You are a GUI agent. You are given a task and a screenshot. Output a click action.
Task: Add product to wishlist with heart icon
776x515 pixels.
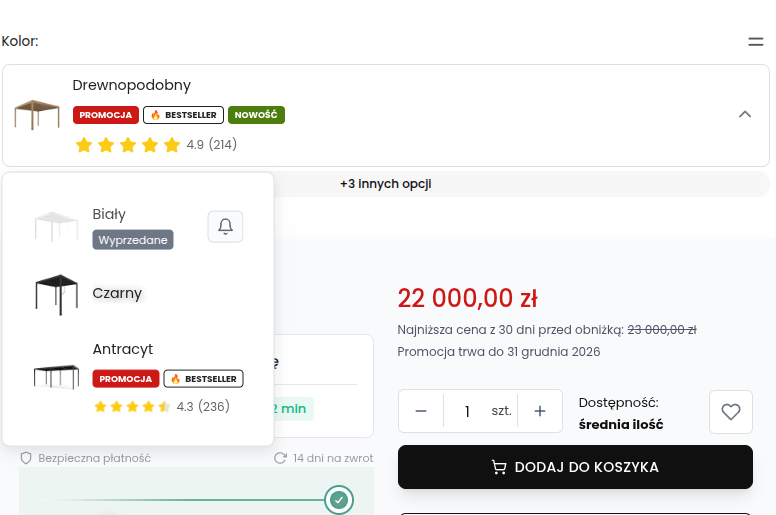pyautogui.click(x=730, y=412)
